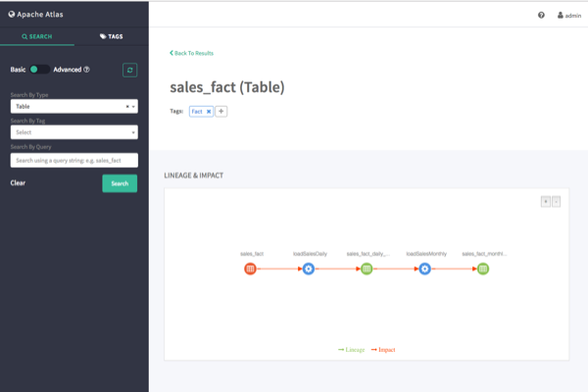
Task: Click the sales_fact_daily table node
Action: click(x=367, y=269)
